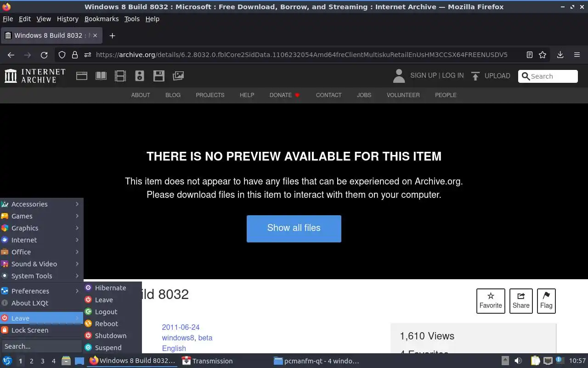
Task: Expand the Office submenu
Action: [x=41, y=252]
